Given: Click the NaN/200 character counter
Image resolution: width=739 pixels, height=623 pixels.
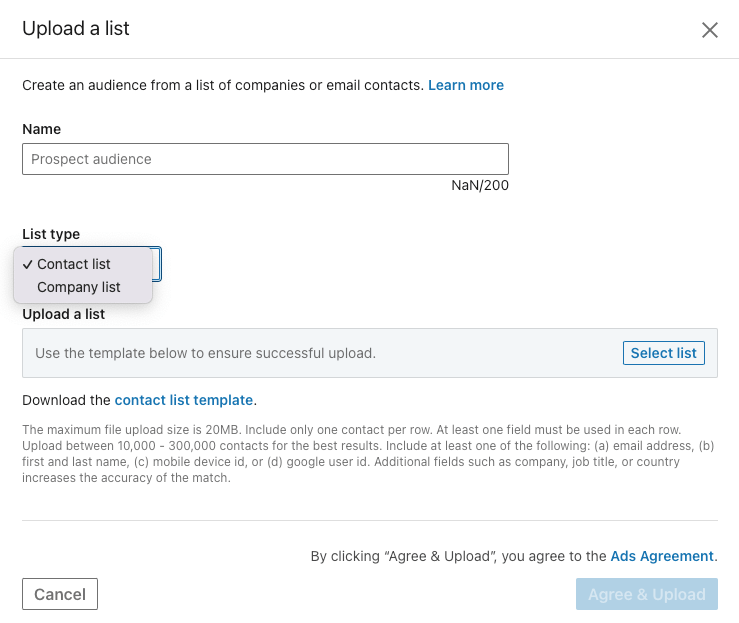Looking at the screenshot, I should pos(480,185).
